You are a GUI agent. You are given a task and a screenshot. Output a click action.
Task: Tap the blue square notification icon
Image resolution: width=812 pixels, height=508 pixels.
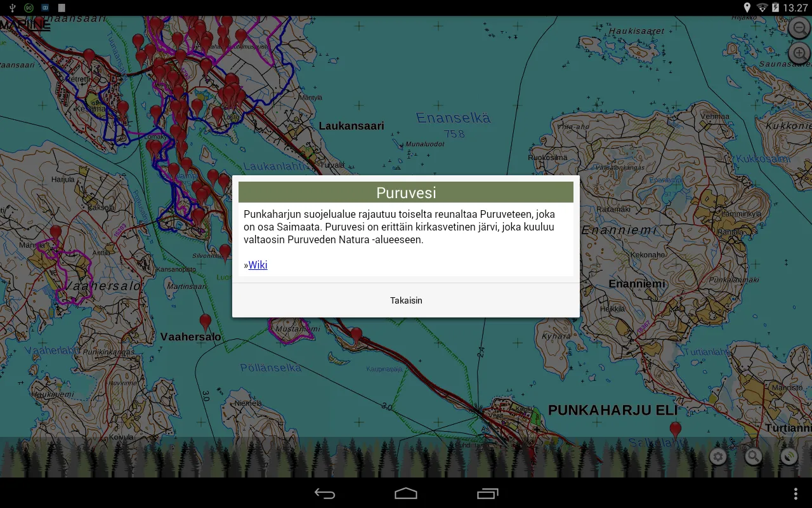[x=45, y=8]
